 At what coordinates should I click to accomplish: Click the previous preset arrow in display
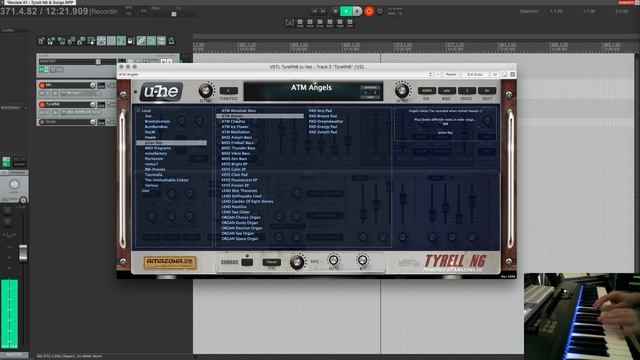(x=365, y=93)
